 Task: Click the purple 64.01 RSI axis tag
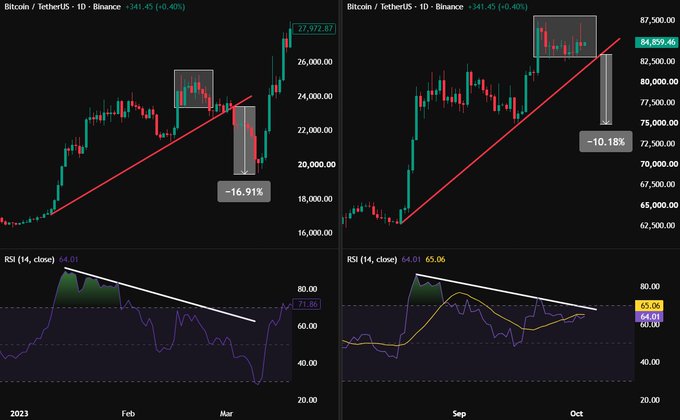pos(649,316)
